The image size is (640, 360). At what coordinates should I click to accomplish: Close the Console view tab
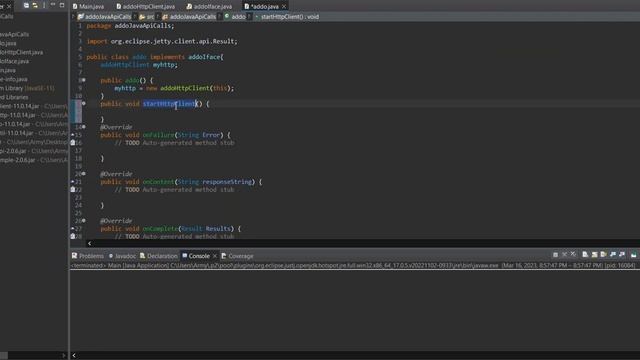click(215, 256)
